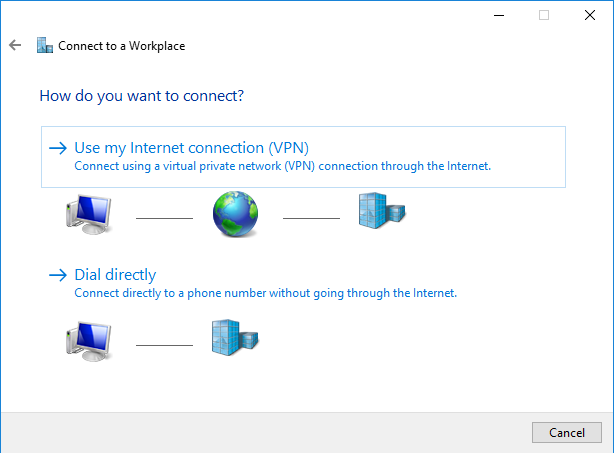The image size is (614, 453).
Task: Click the Connect to a Workplace title text
Action: pyautogui.click(x=121, y=45)
